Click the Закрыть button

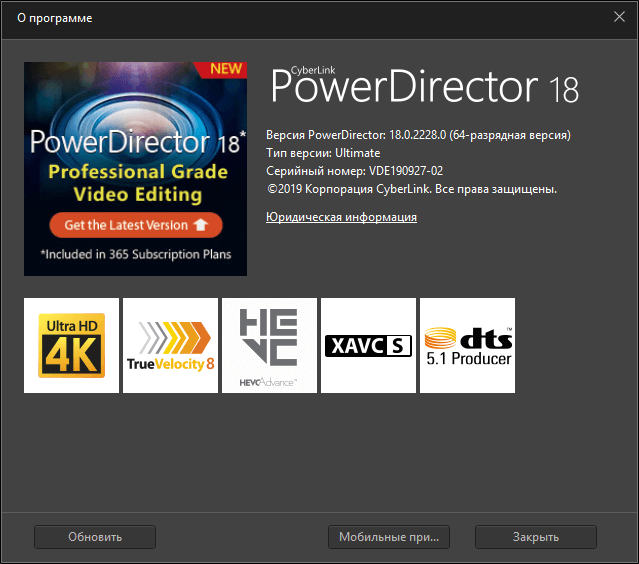point(535,537)
